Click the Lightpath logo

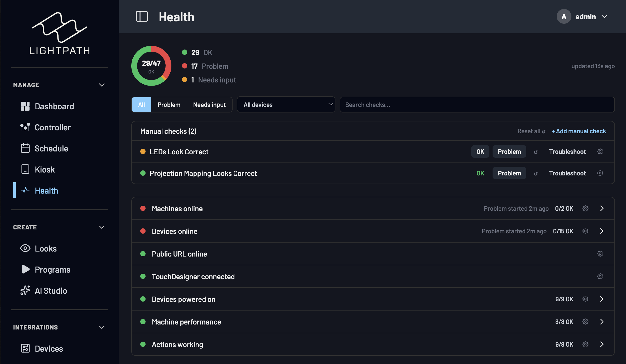pyautogui.click(x=60, y=33)
